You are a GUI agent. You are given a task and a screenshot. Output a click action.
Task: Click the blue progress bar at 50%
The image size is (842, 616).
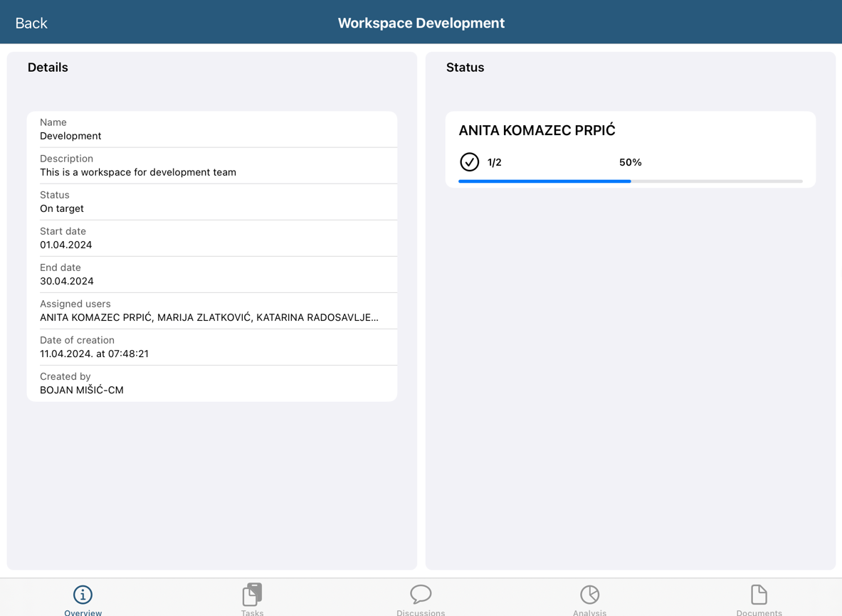tap(544, 181)
